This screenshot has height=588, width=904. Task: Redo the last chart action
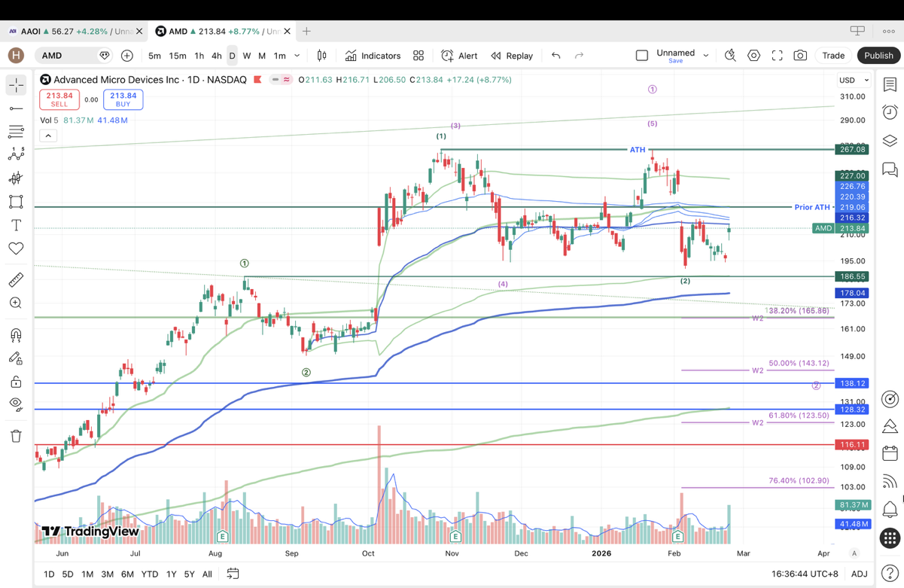click(x=579, y=56)
